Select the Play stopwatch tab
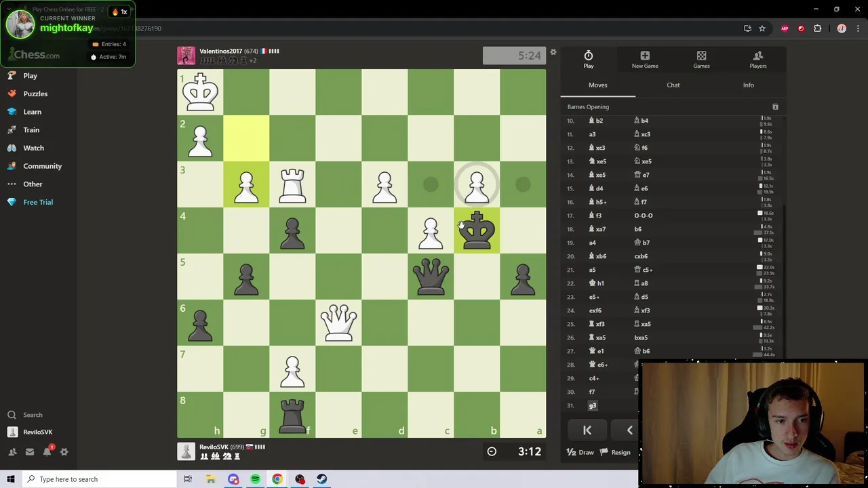 589,59
